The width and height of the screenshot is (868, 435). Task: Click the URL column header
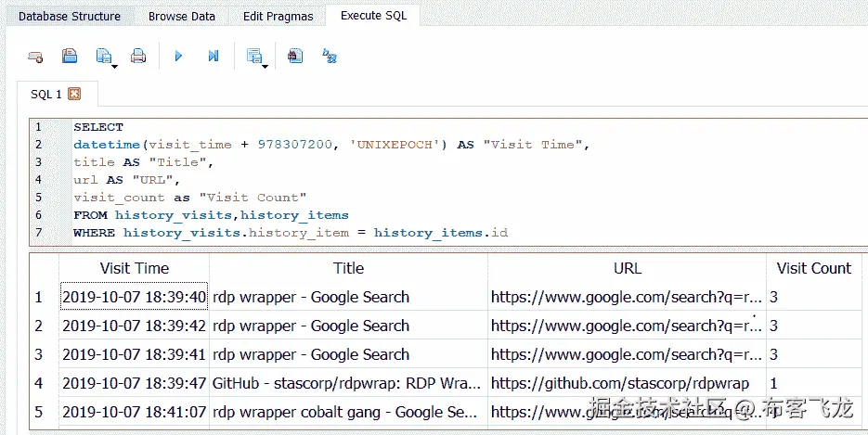(628, 268)
